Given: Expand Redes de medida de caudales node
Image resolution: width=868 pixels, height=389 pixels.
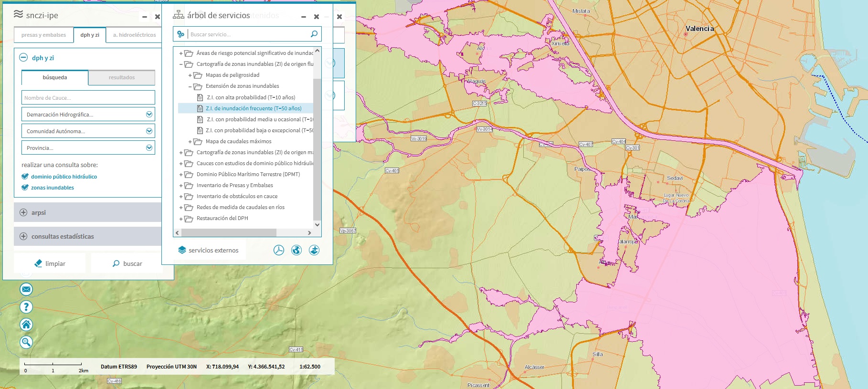Looking at the screenshot, I should click(181, 208).
